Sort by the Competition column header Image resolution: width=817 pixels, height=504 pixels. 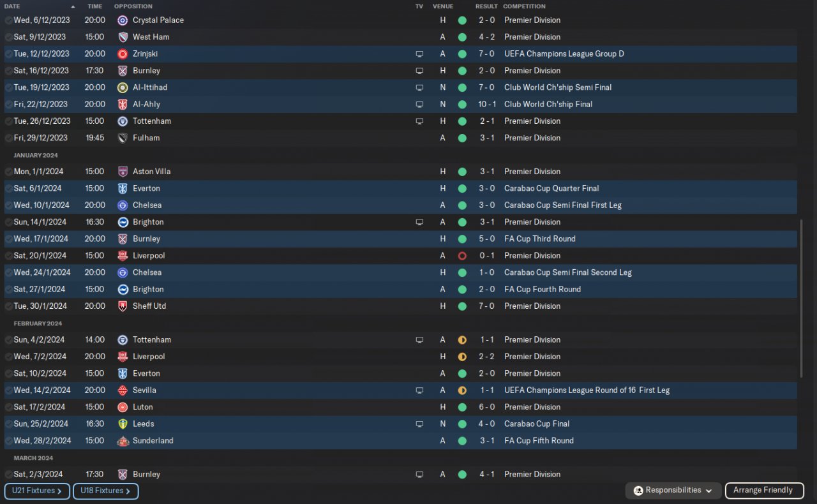[x=523, y=6]
